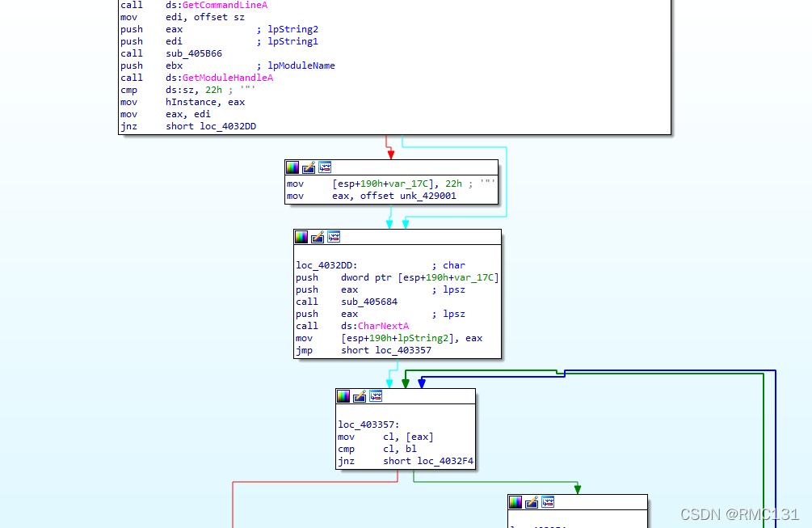812x528 pixels.
Task: Select the GetModuleHandleA import name
Action: [228, 78]
